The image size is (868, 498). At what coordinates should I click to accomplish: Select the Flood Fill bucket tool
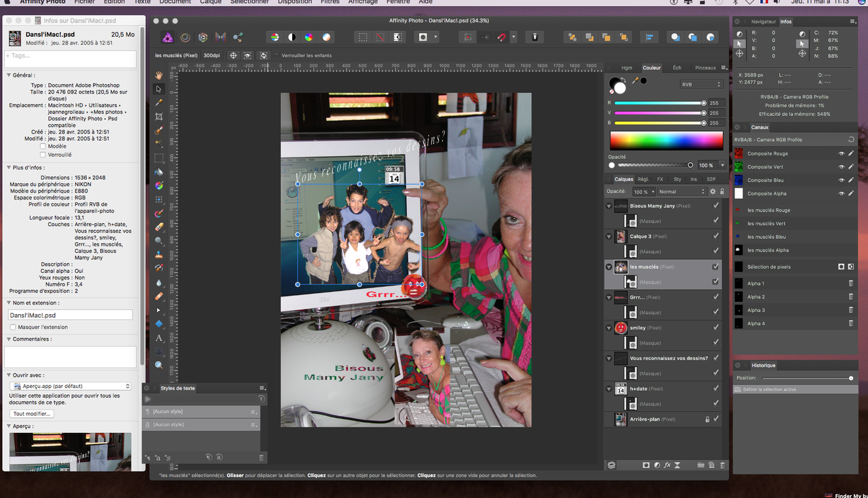click(x=159, y=172)
